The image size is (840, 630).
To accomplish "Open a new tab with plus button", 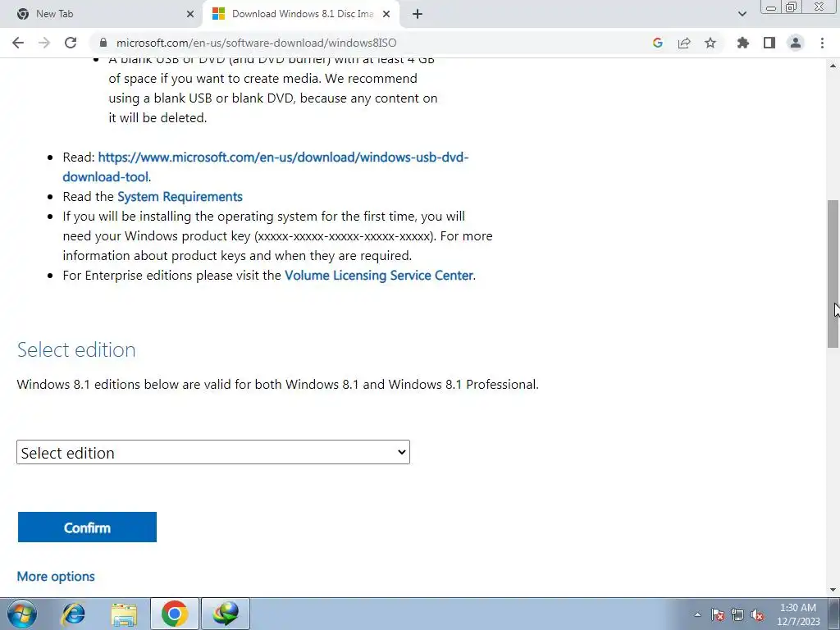I will tap(418, 14).
